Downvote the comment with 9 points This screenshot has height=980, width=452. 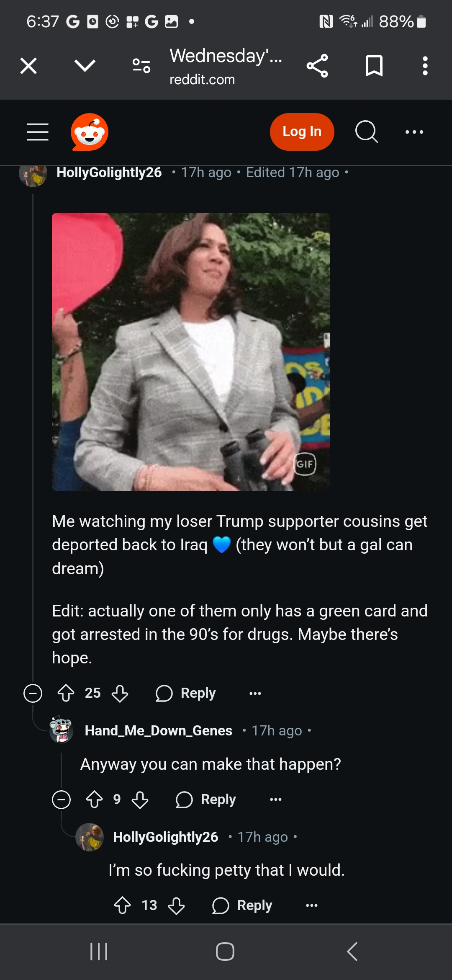pyautogui.click(x=140, y=799)
